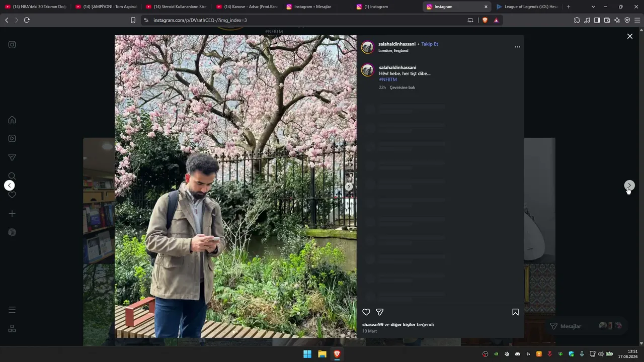Open Brave Rewards triangle icon
The width and height of the screenshot is (644, 362).
(496, 20)
